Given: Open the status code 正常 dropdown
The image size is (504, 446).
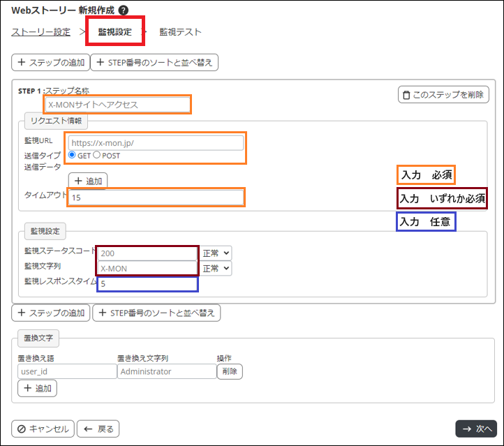Looking at the screenshot, I should (x=216, y=253).
